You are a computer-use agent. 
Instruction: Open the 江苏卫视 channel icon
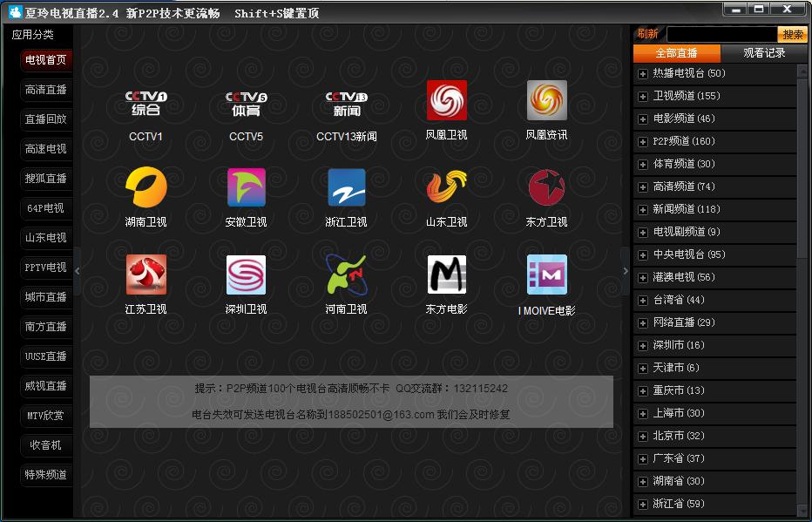(146, 275)
